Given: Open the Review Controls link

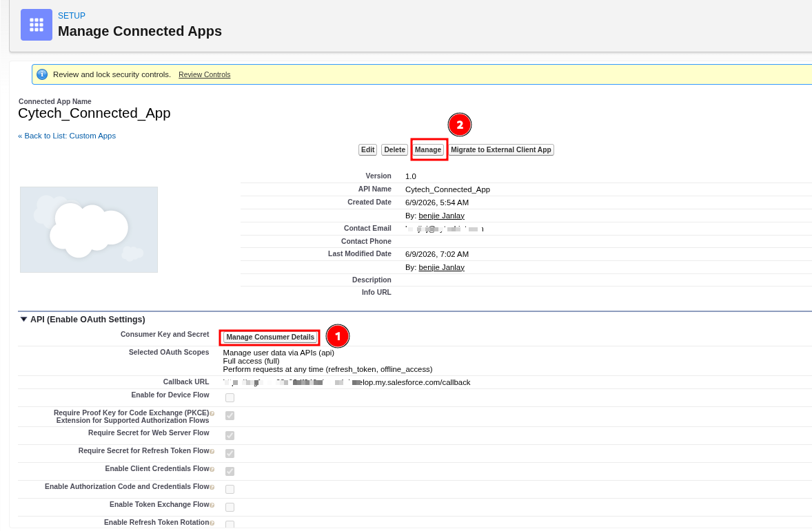Looking at the screenshot, I should [205, 74].
